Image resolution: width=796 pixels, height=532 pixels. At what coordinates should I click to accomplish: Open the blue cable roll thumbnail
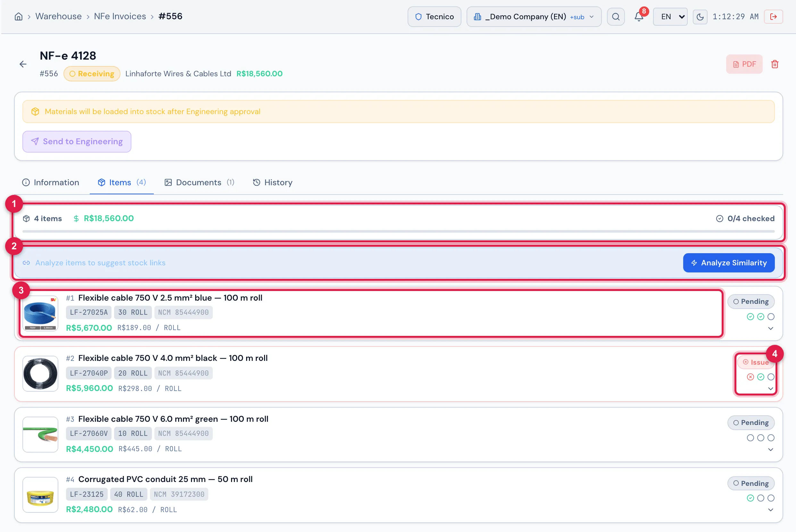[40, 313]
